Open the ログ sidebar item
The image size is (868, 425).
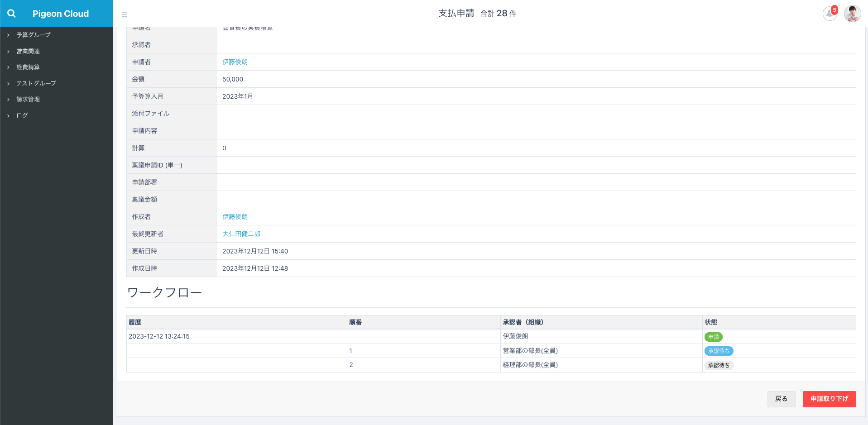pos(22,115)
